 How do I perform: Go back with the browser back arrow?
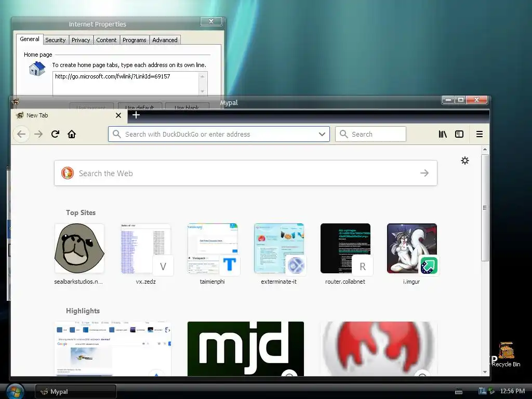pos(21,134)
